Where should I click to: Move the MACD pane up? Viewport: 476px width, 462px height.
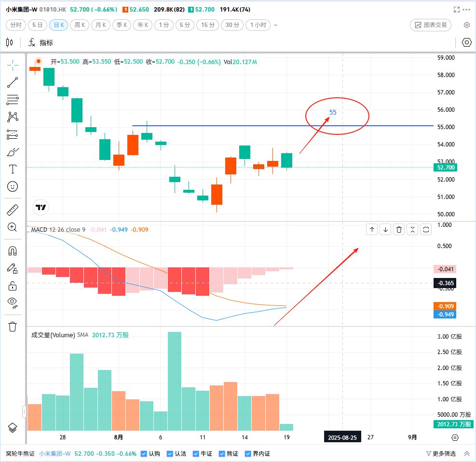pos(372,229)
